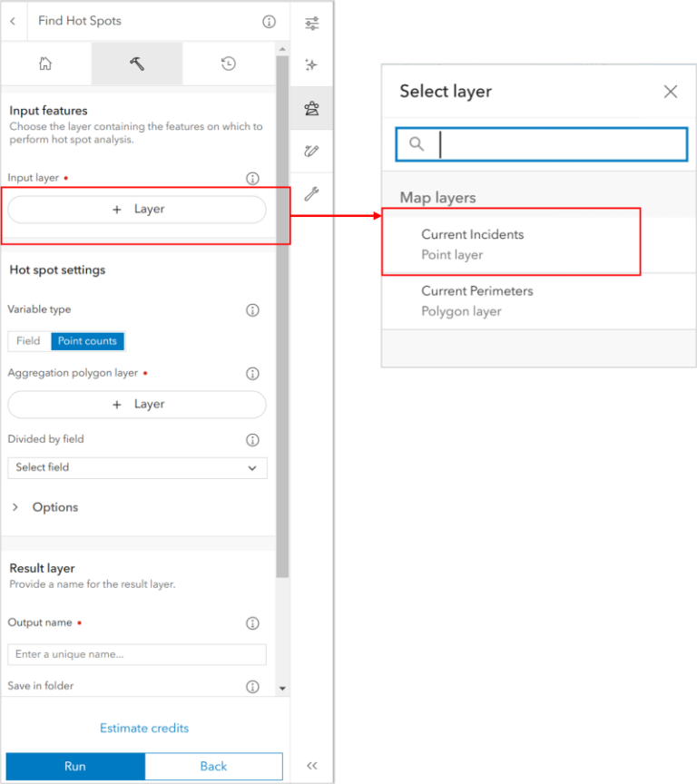The image size is (697, 784).
Task: Add an Input layer with + Layer button
Action: (137, 209)
